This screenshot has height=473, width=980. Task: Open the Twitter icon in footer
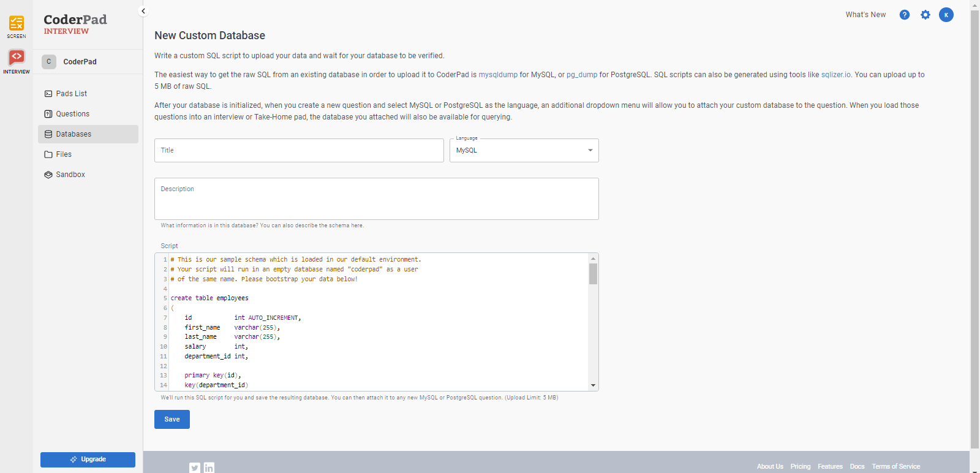coord(194,467)
